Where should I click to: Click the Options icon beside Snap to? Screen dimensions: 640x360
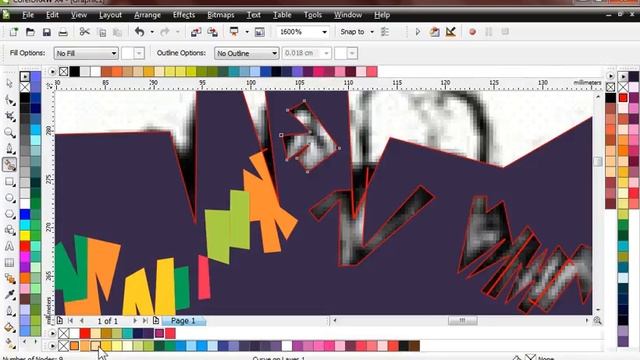pyautogui.click(x=384, y=32)
